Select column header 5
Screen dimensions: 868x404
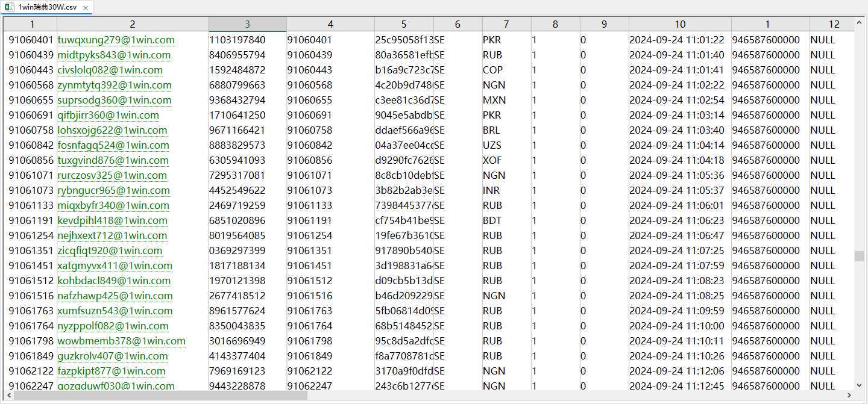[404, 24]
